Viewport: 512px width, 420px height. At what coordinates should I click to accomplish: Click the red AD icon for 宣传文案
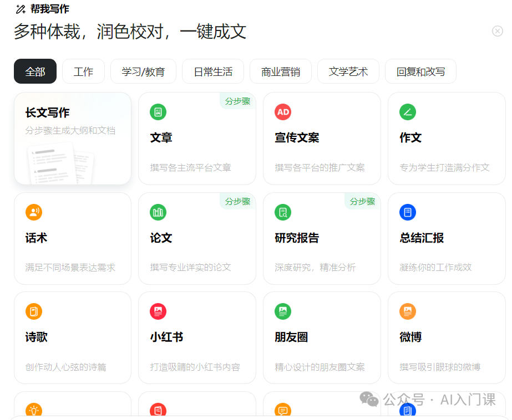coord(283,112)
